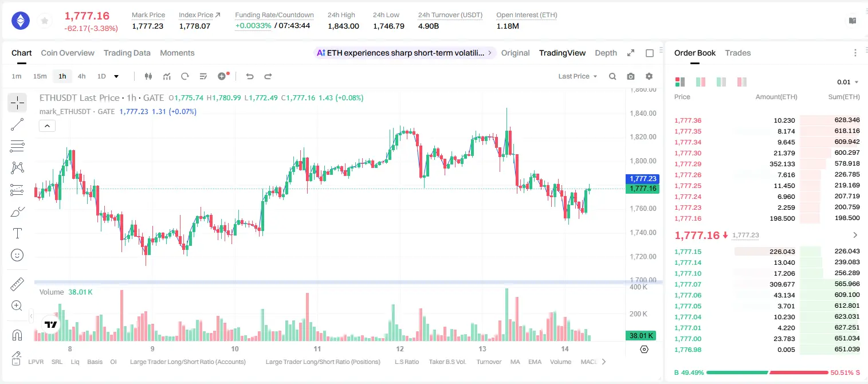This screenshot has width=868, height=384.
Task: Expand order book 0.01 precision dropdown
Action: 848,82
